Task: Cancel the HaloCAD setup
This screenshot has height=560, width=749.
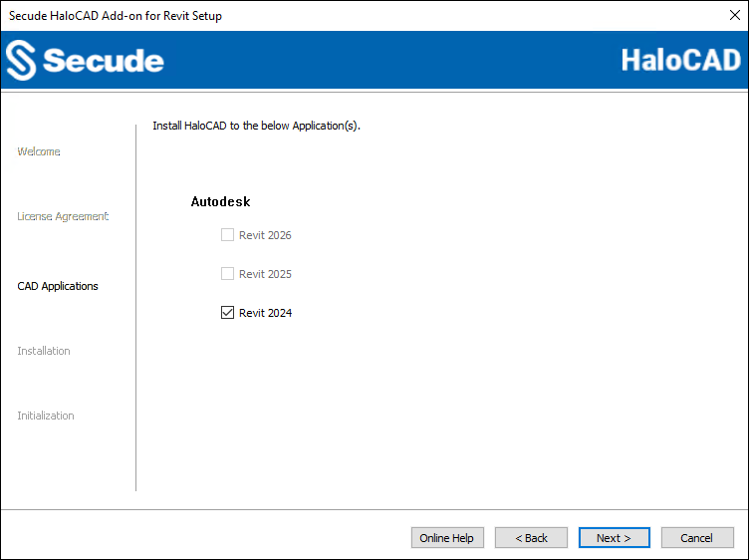Action: click(x=697, y=537)
